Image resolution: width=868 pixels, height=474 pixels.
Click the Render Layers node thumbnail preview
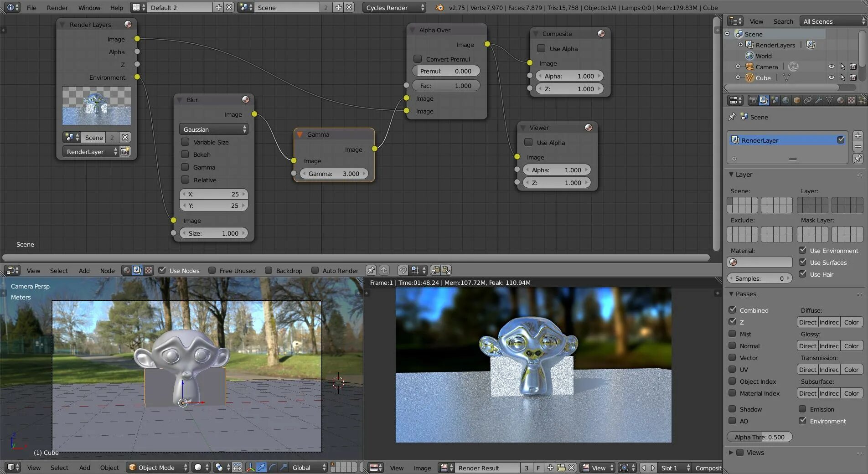pyautogui.click(x=97, y=106)
